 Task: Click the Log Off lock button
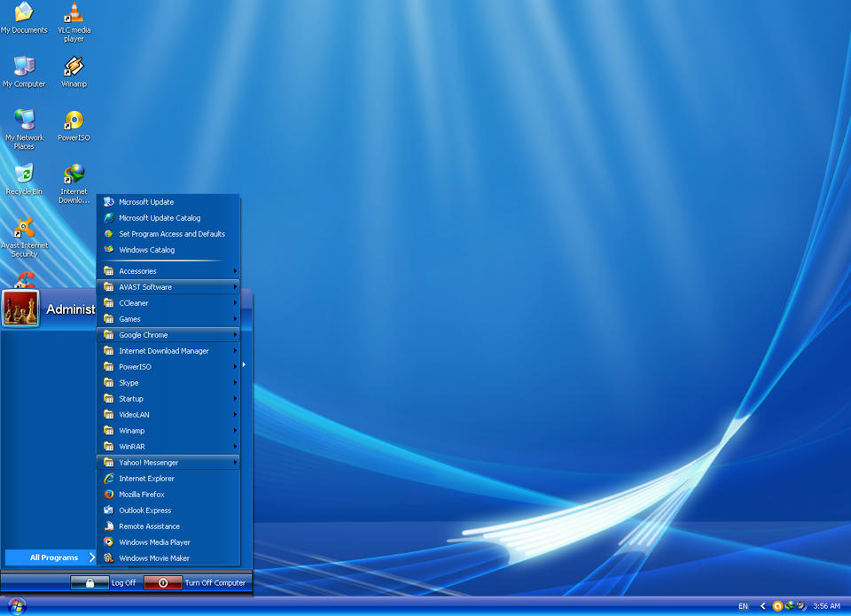[90, 582]
